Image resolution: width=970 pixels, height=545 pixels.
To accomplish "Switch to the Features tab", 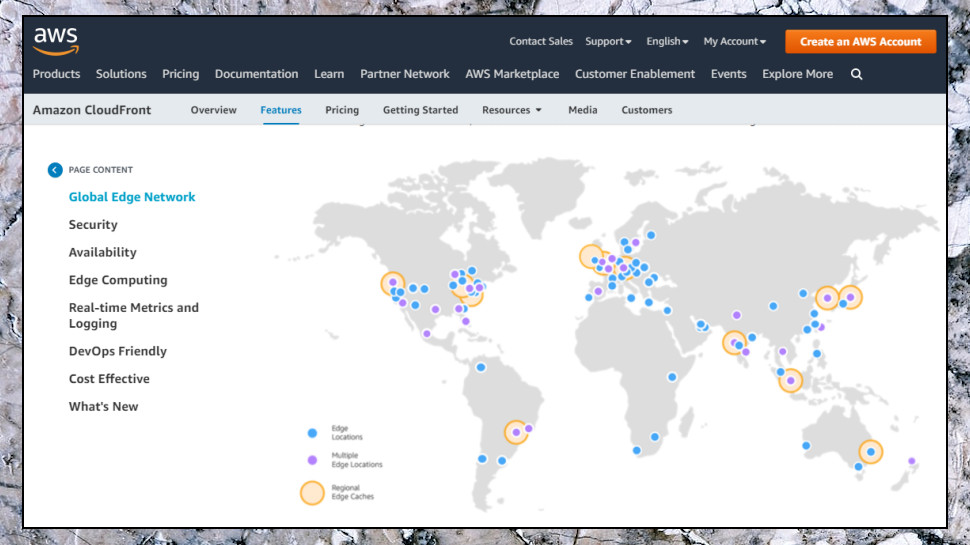I will [x=281, y=109].
